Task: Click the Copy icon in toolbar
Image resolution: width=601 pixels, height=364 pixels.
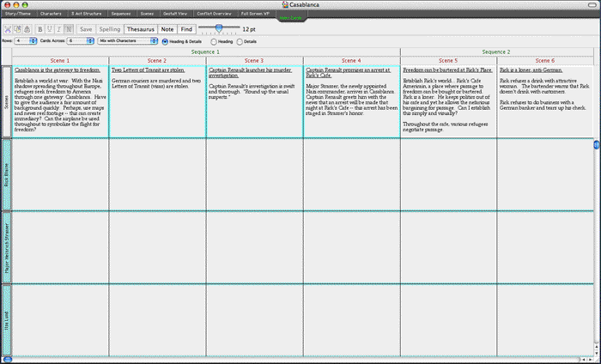Action: pyautogui.click(x=16, y=29)
